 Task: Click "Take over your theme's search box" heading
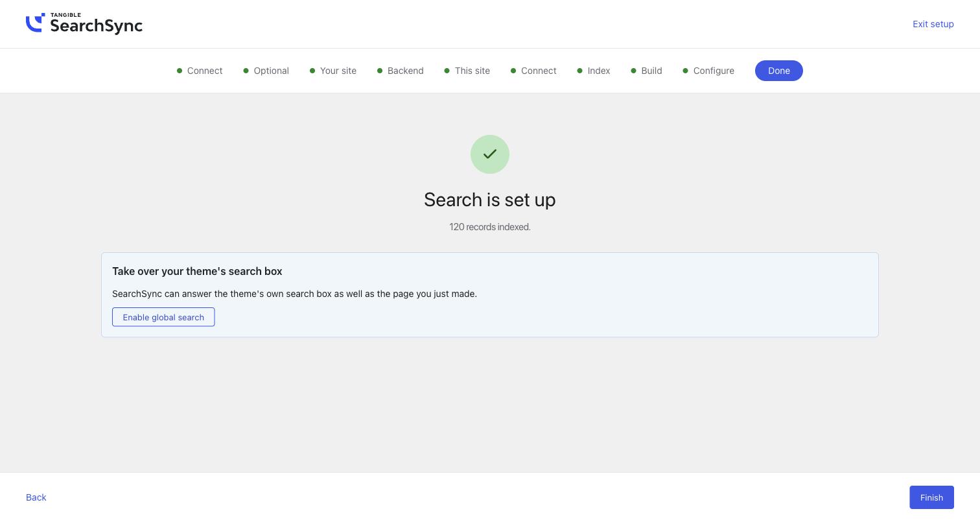click(x=197, y=271)
